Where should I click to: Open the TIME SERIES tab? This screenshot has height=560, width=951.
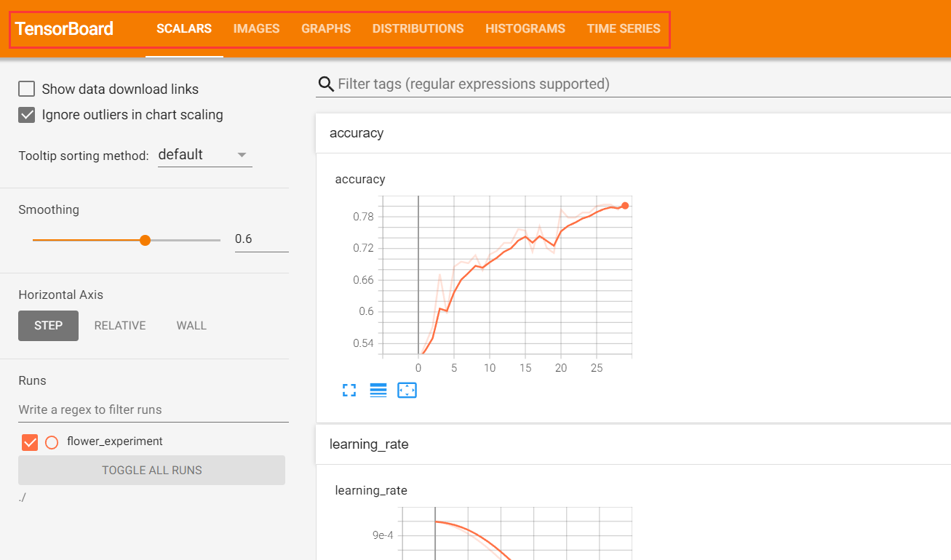click(x=623, y=28)
